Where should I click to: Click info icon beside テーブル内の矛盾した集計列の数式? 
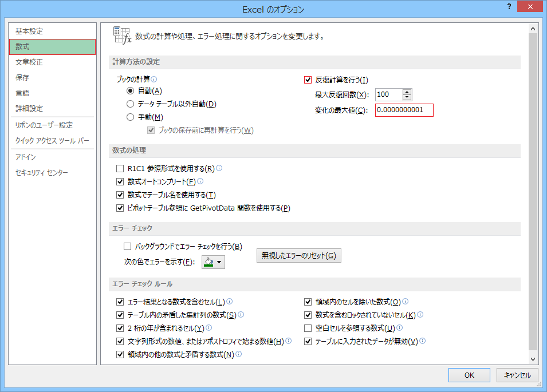tap(241, 315)
